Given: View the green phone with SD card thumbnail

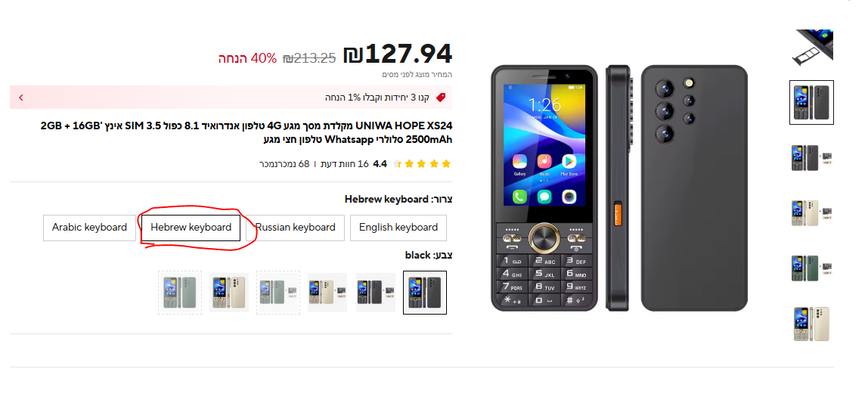Looking at the screenshot, I should [811, 268].
